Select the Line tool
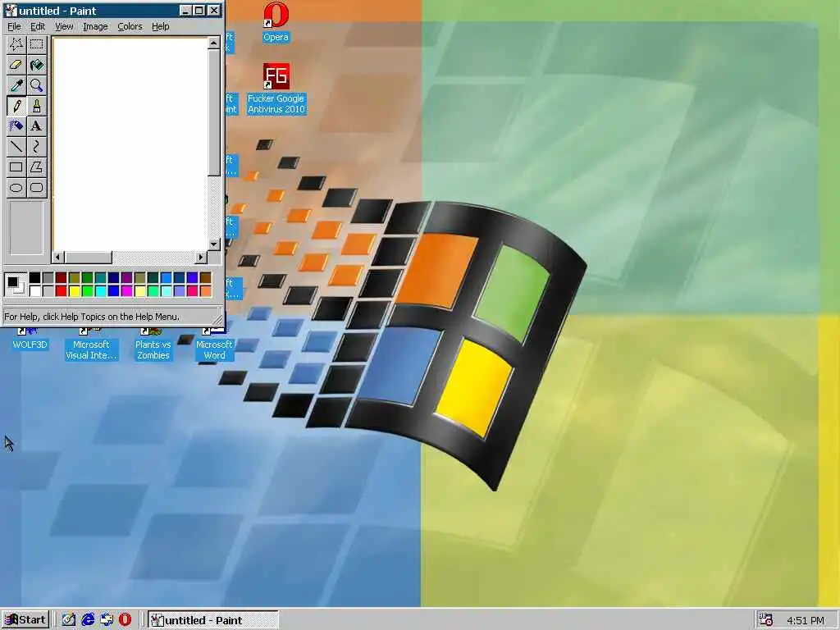 (x=16, y=146)
